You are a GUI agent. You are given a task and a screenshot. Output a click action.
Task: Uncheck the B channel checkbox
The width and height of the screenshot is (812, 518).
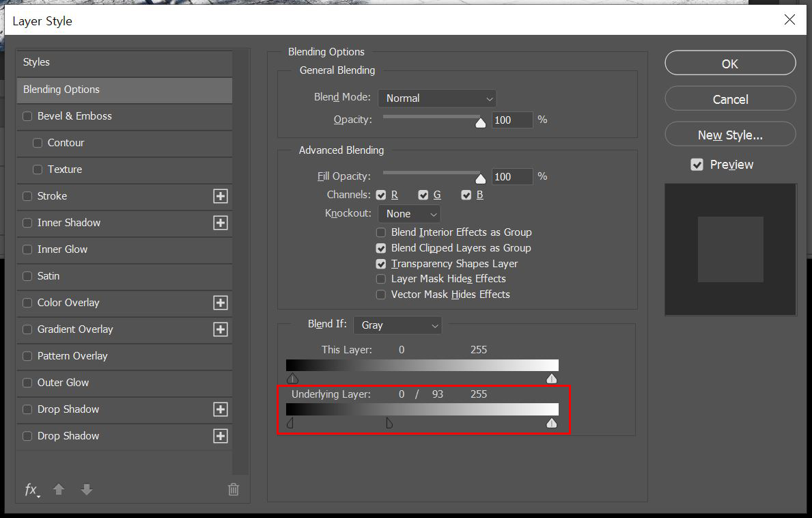[466, 195]
